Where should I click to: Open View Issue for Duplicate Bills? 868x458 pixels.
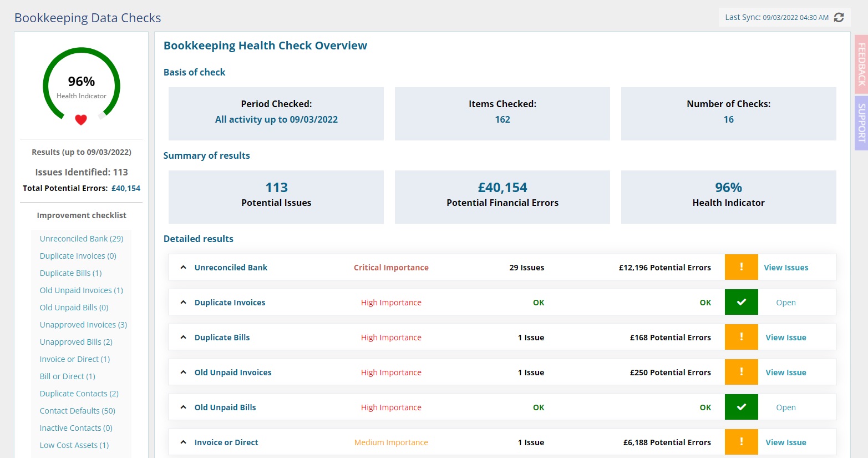[786, 338]
